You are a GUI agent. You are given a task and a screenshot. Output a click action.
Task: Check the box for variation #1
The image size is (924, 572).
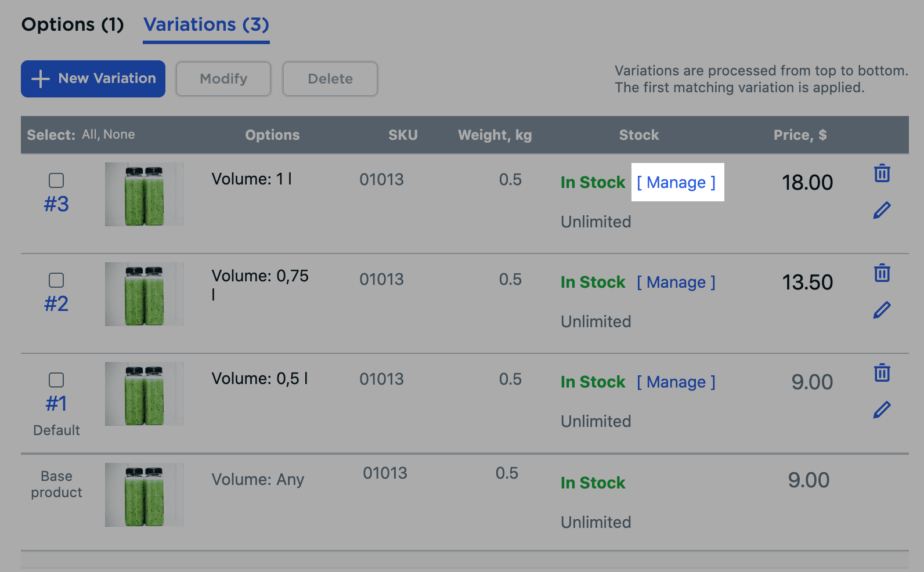pos(56,380)
